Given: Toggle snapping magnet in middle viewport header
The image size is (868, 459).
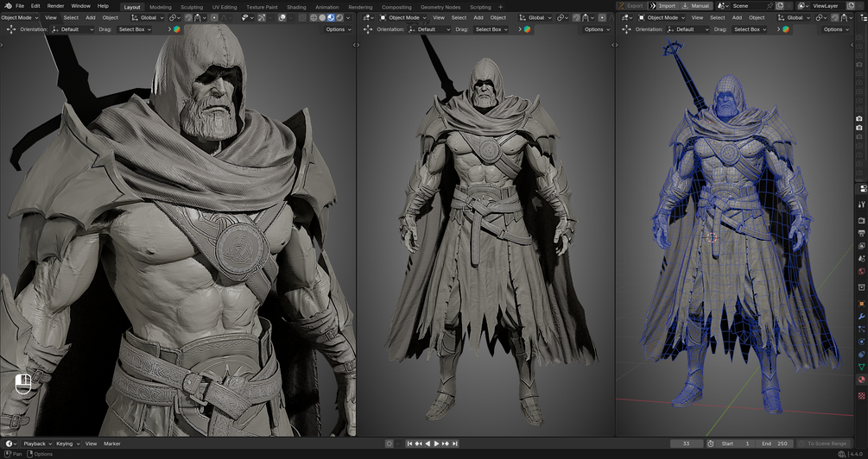Looking at the screenshot, I should point(576,18).
